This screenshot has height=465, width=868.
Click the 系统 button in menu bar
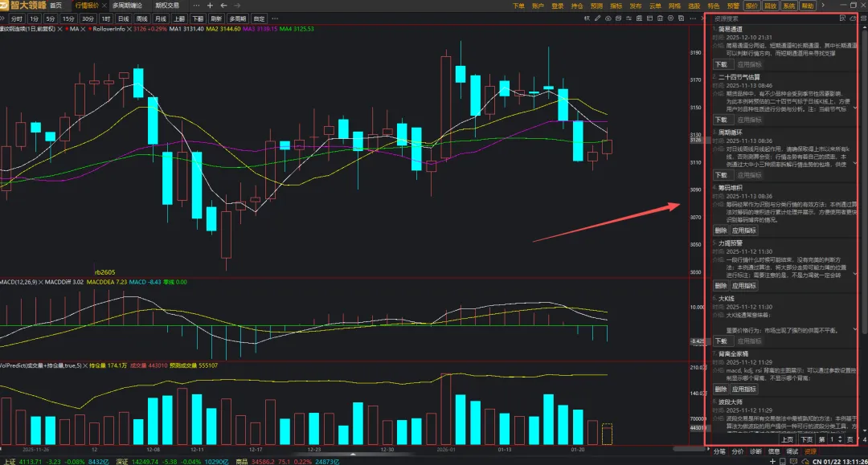pos(789,6)
